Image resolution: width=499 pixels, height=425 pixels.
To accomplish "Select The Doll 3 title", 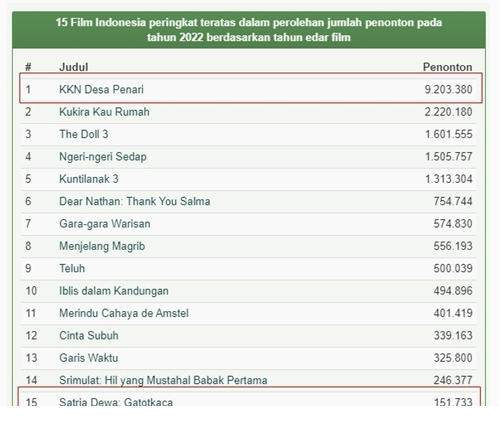I will (84, 134).
